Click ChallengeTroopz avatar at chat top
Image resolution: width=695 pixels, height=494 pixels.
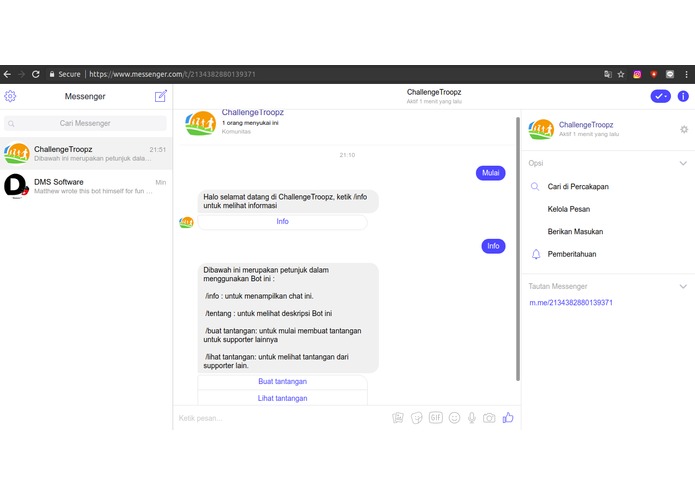(x=200, y=123)
